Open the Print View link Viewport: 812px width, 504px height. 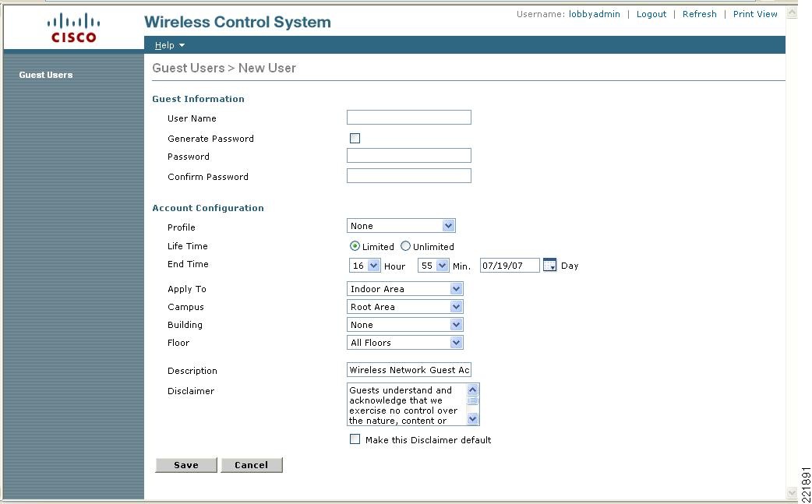755,14
